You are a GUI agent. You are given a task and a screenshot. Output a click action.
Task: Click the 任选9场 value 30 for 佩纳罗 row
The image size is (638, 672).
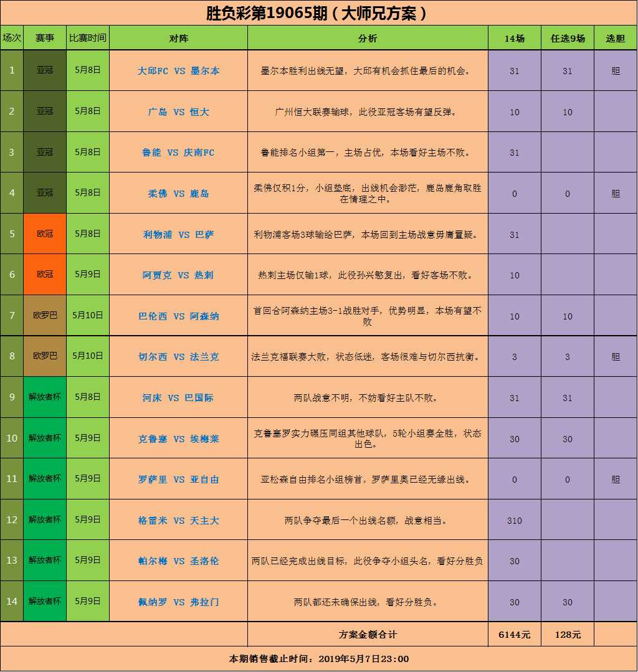pos(568,602)
